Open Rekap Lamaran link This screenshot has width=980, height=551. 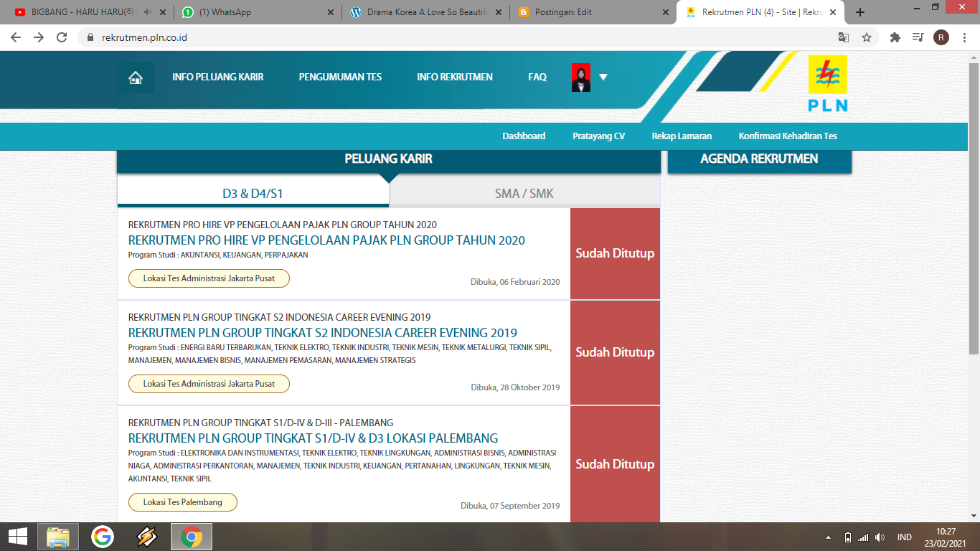682,136
